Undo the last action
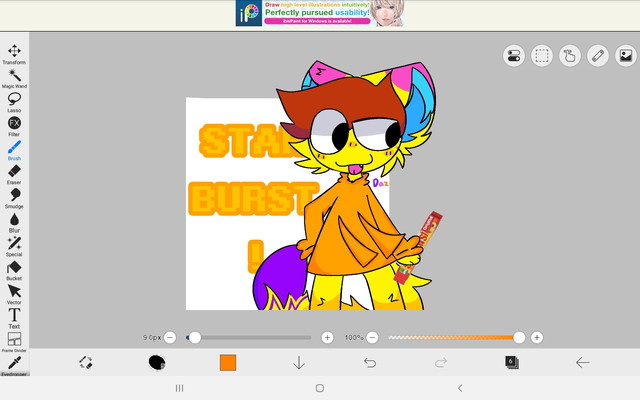The width and height of the screenshot is (640, 400). [370, 362]
